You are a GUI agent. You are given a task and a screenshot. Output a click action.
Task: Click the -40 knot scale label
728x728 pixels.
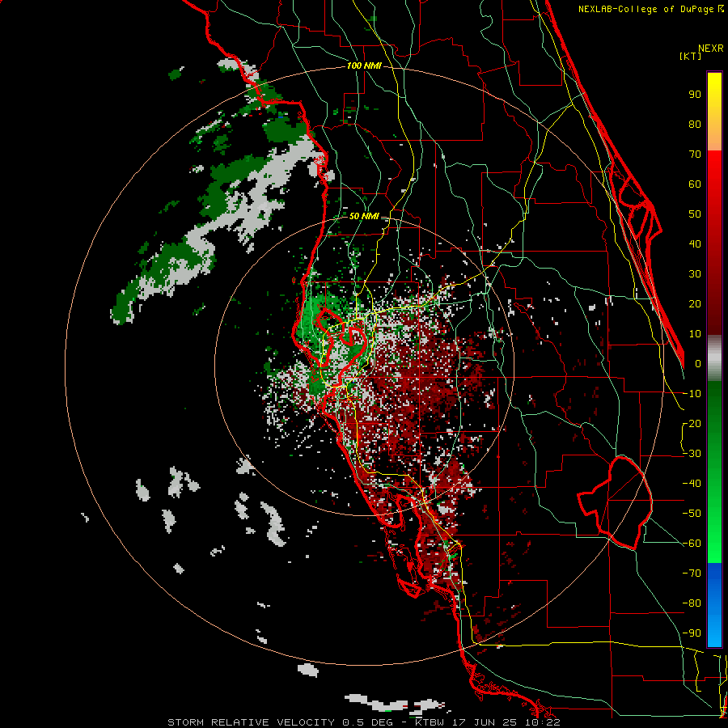pyautogui.click(x=692, y=484)
